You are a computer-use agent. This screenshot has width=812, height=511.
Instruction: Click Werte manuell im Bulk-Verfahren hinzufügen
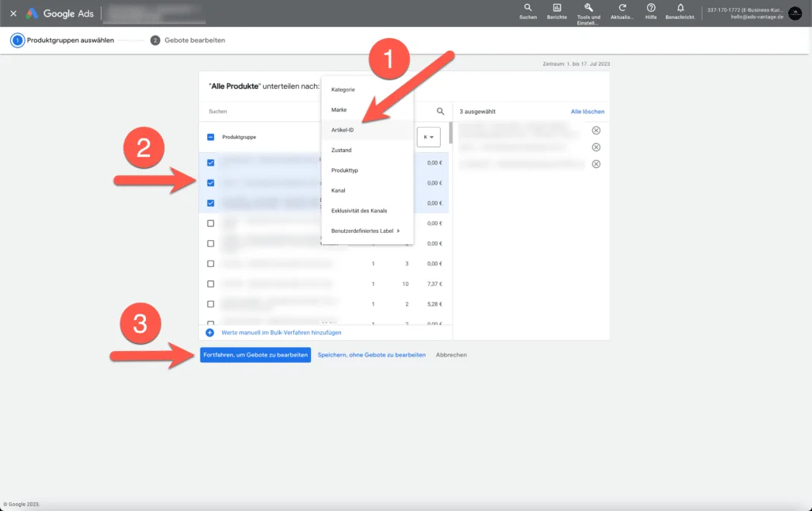coord(282,333)
